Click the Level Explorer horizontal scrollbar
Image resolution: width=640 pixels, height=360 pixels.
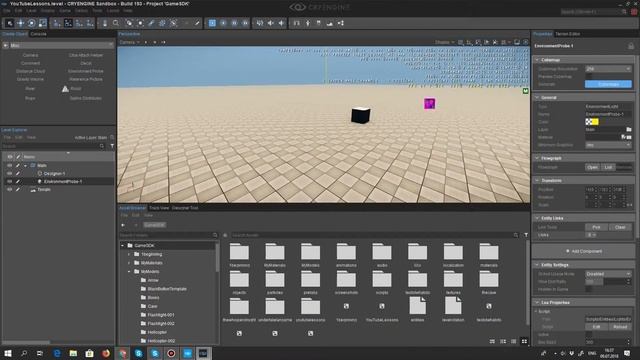tap(26, 342)
